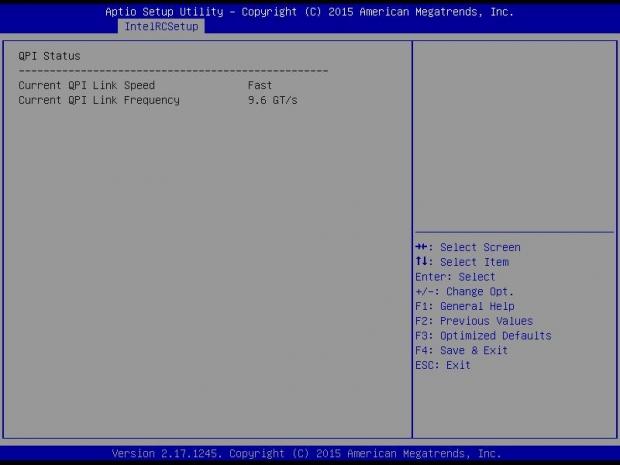Click the ESC: Exit line
Screen dimensions: 620x465
443,365
